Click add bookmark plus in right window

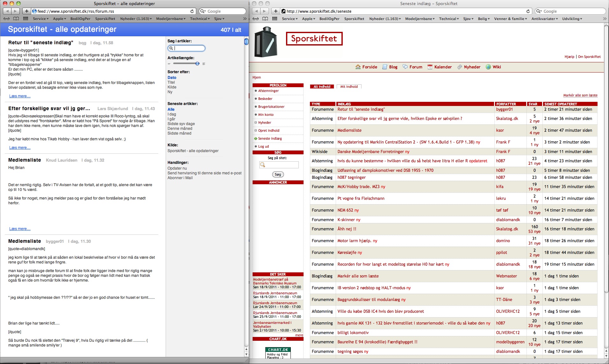276,11
